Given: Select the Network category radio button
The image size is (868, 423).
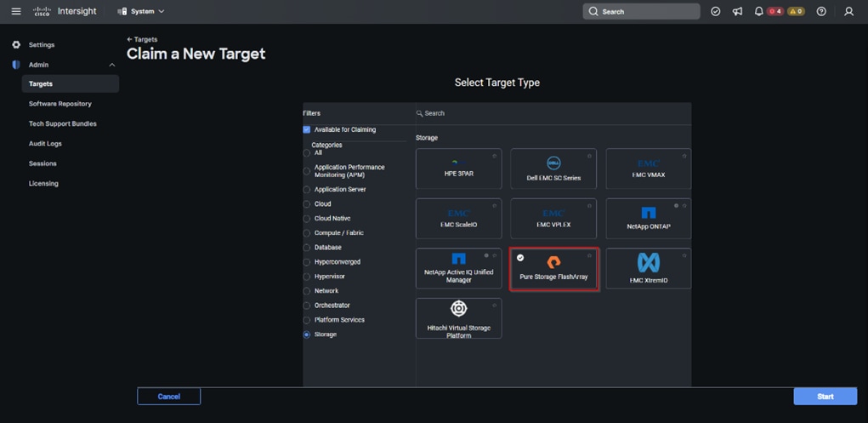Looking at the screenshot, I should pyautogui.click(x=307, y=291).
